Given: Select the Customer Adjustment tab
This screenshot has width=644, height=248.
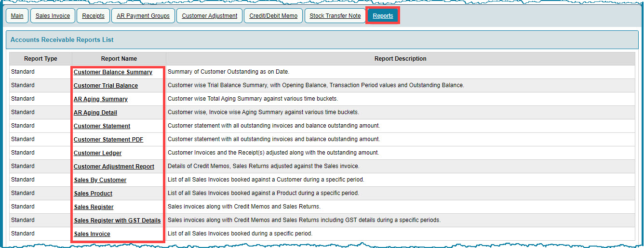Looking at the screenshot, I should tap(210, 16).
